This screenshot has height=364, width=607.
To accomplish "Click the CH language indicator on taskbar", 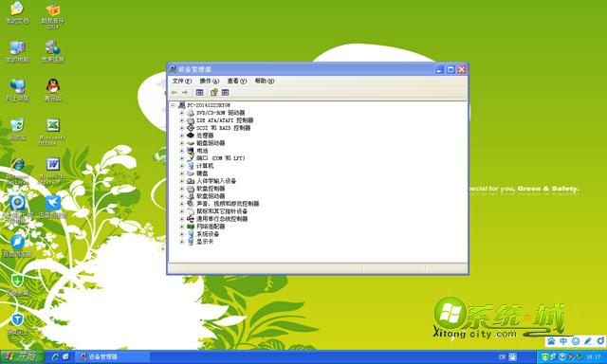I will coord(502,356).
